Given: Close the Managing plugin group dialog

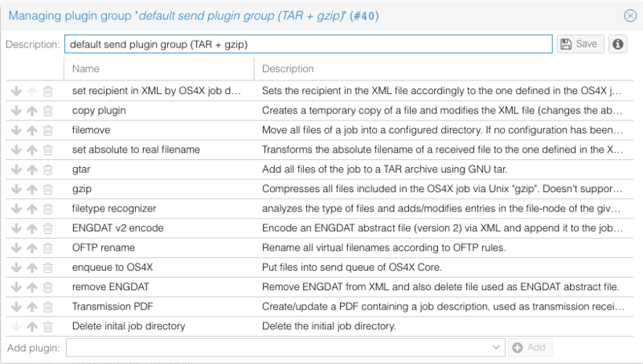Looking at the screenshot, I should click(x=630, y=15).
